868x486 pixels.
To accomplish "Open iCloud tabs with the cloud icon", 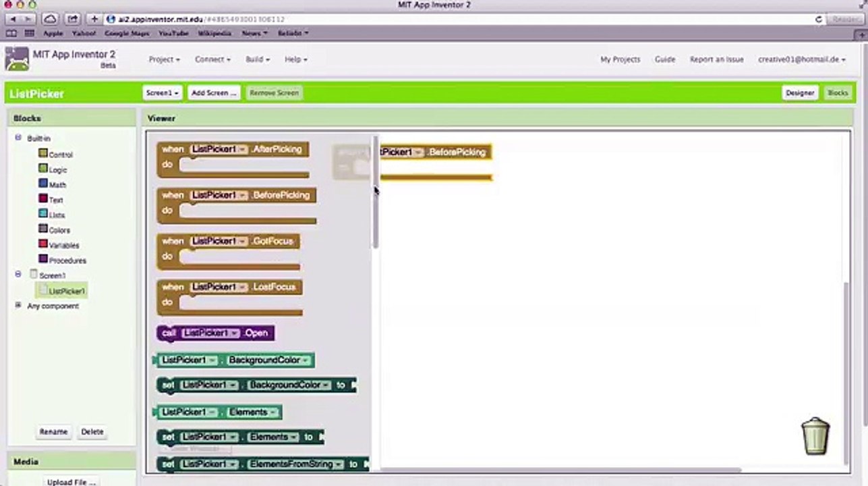I will [x=51, y=20].
